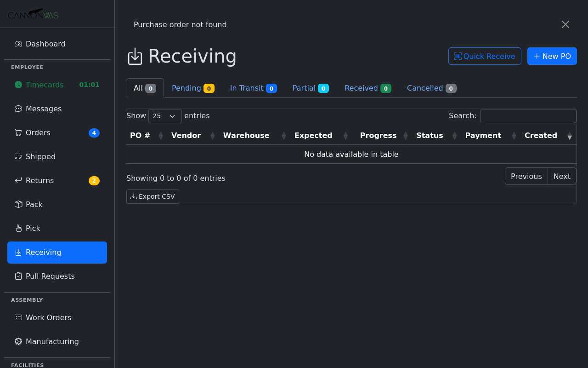Image resolution: width=588 pixels, height=368 pixels.
Task: Click the Pick hand pointer icon
Action: (x=18, y=229)
